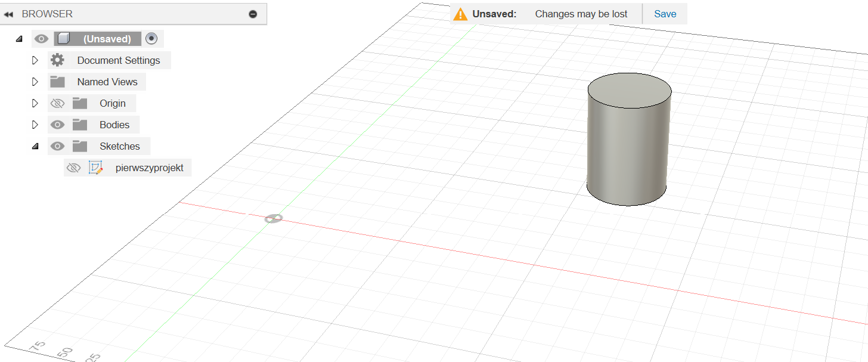The image size is (868, 362).
Task: Click the Save link
Action: [x=665, y=14]
